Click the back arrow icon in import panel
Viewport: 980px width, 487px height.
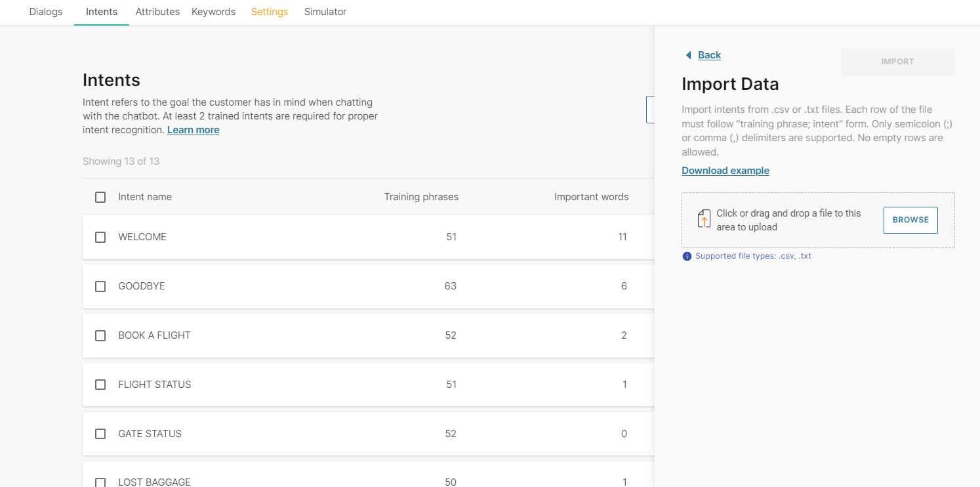[x=688, y=55]
